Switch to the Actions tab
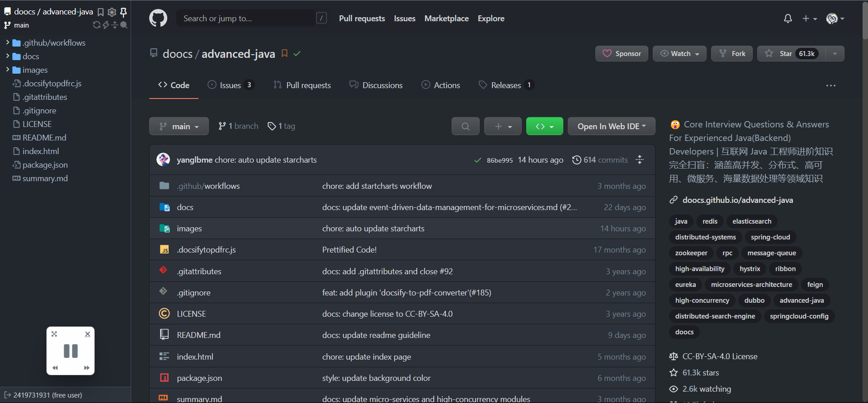The height and width of the screenshot is (403, 868). (x=441, y=85)
